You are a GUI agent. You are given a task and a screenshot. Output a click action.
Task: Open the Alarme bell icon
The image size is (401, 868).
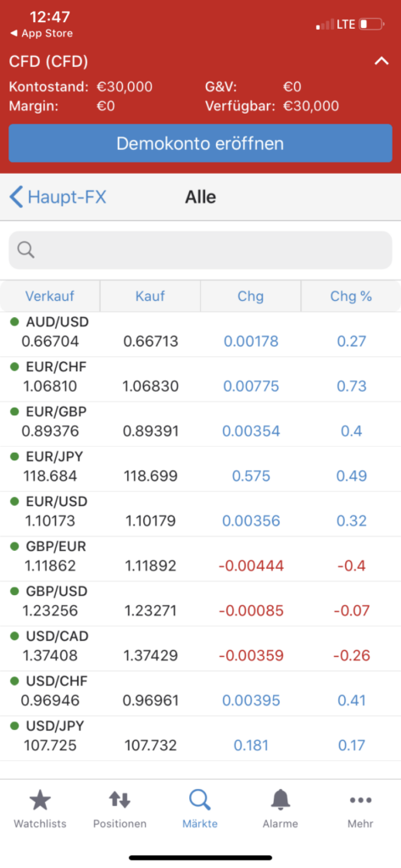coord(281,800)
